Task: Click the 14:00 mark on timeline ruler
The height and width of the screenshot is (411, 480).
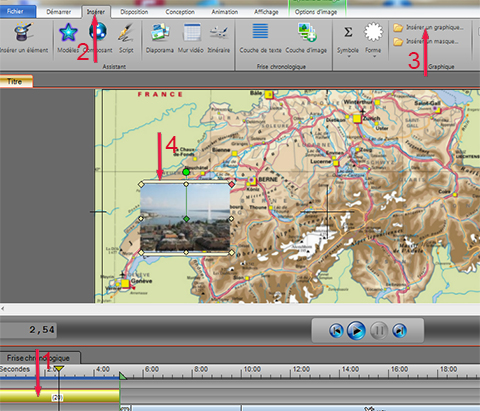Action: 350,369
